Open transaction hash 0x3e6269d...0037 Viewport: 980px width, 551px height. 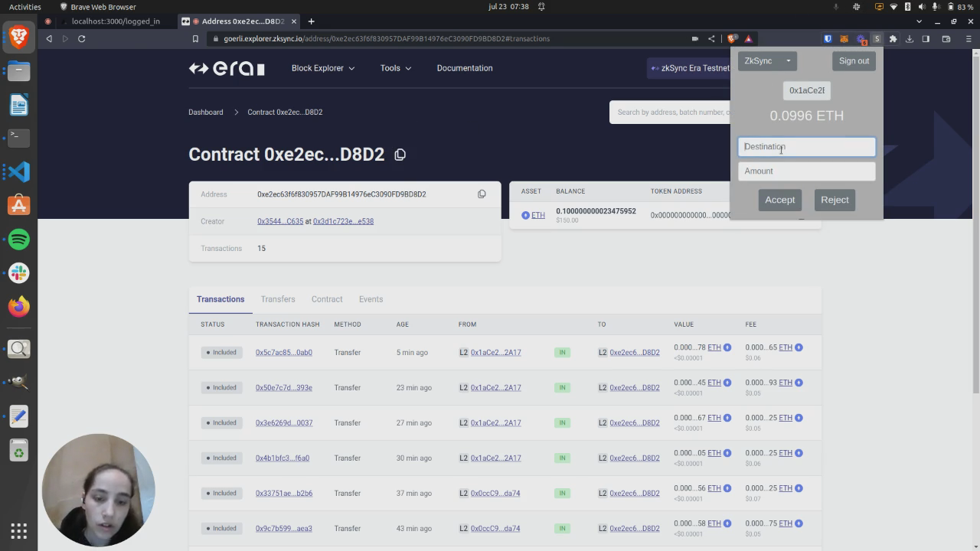point(284,423)
